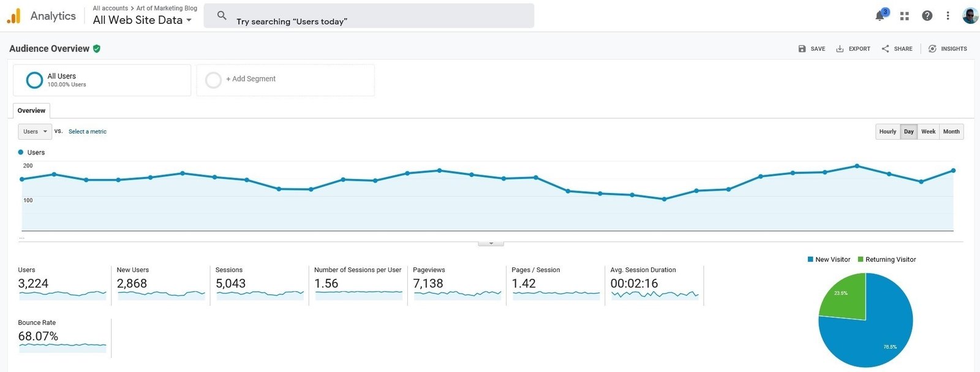Screen dimensions: 980x372
Task: Switch chart to Week view
Action: [929, 132]
